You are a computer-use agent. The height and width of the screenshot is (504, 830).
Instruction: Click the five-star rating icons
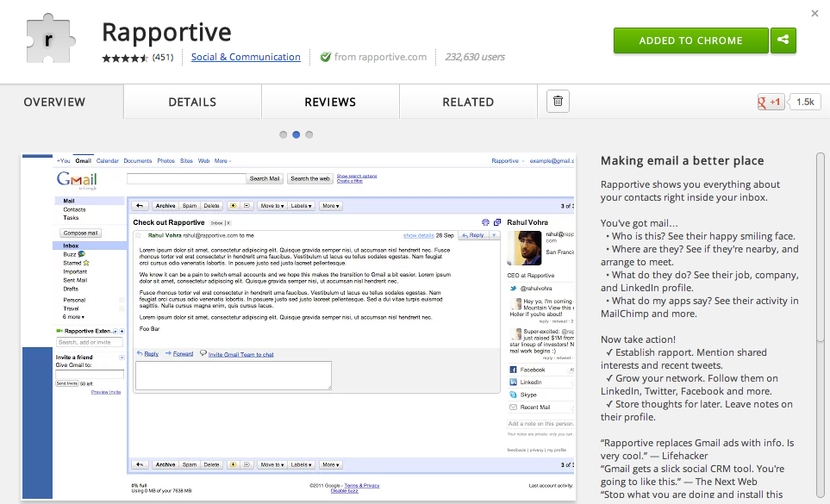click(x=125, y=58)
